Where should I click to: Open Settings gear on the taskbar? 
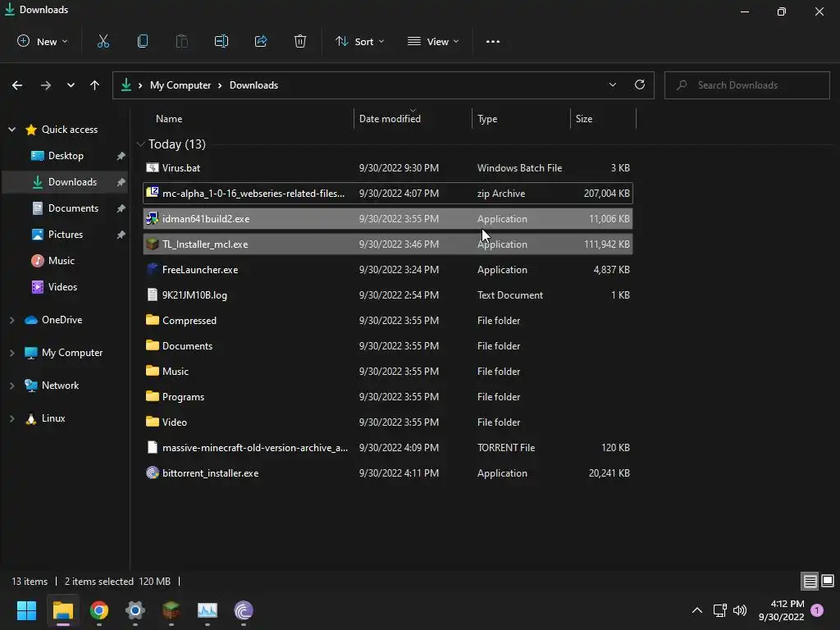[135, 610]
